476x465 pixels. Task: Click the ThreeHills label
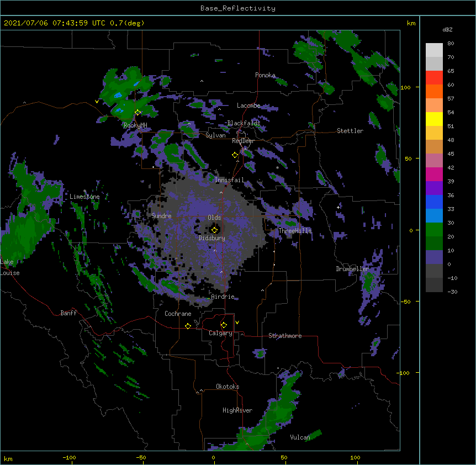295,231
